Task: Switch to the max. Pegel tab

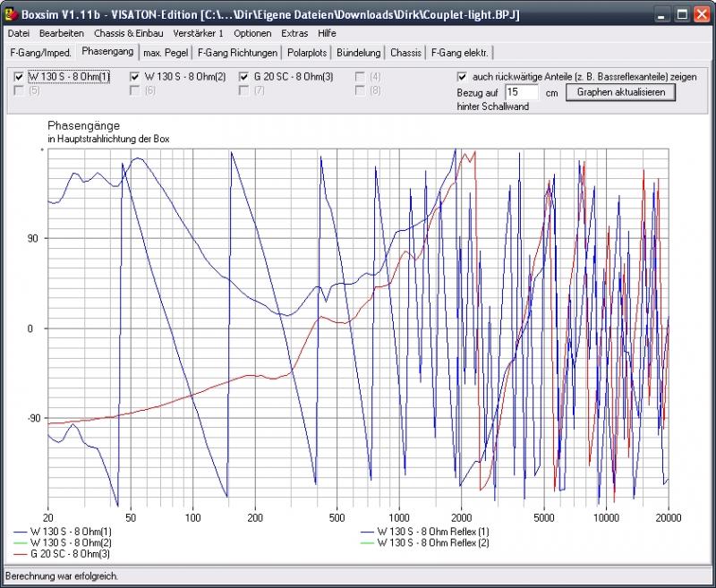Action: (x=166, y=53)
